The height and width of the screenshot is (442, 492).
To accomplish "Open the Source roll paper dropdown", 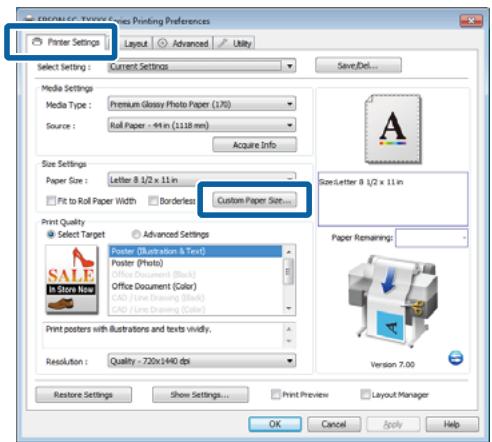I will (x=202, y=125).
